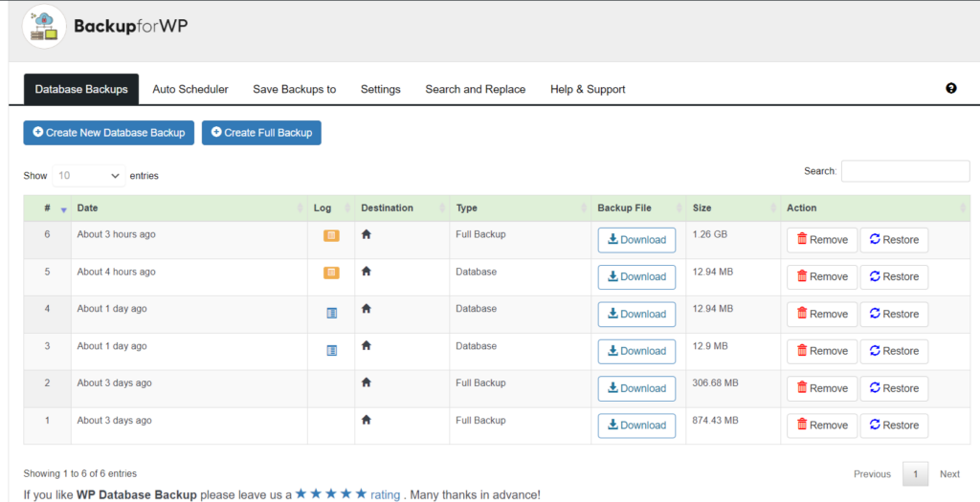The width and height of the screenshot is (980, 502).
Task: Follow the rating link
Action: [x=385, y=495]
